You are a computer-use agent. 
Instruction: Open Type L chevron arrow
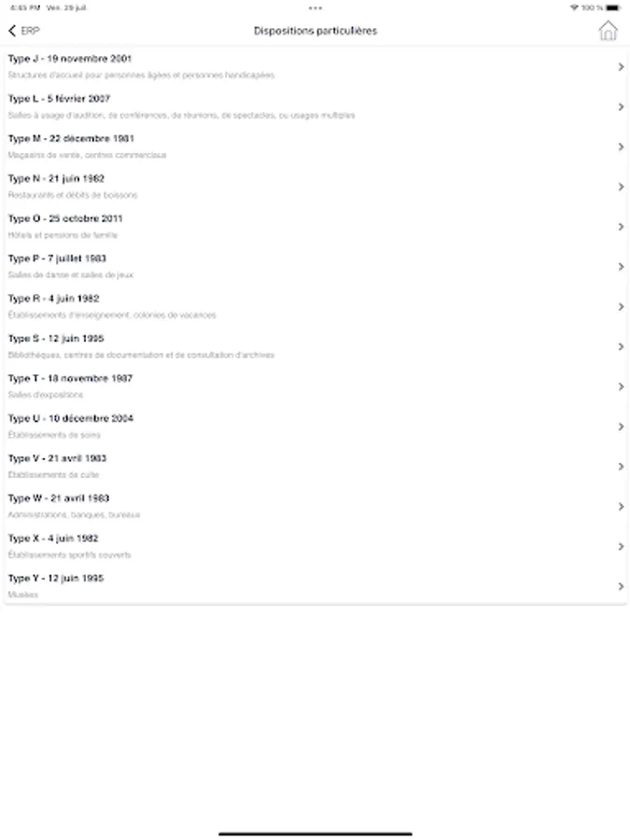pyautogui.click(x=621, y=106)
